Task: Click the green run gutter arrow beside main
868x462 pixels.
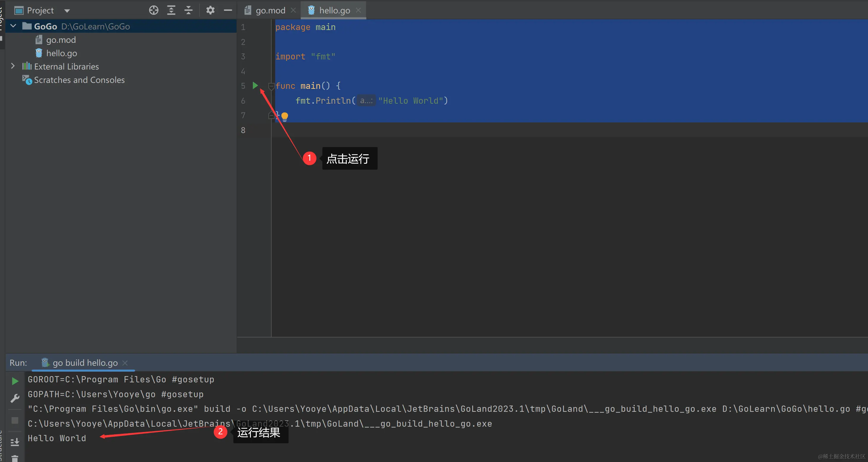Action: [255, 86]
